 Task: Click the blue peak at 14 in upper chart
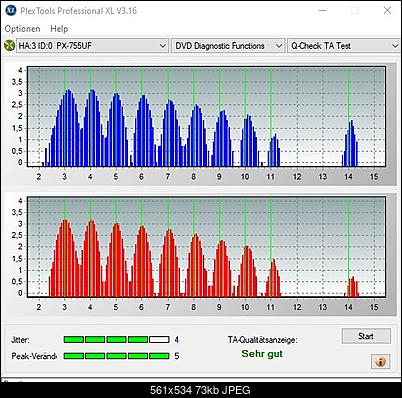pos(350,143)
